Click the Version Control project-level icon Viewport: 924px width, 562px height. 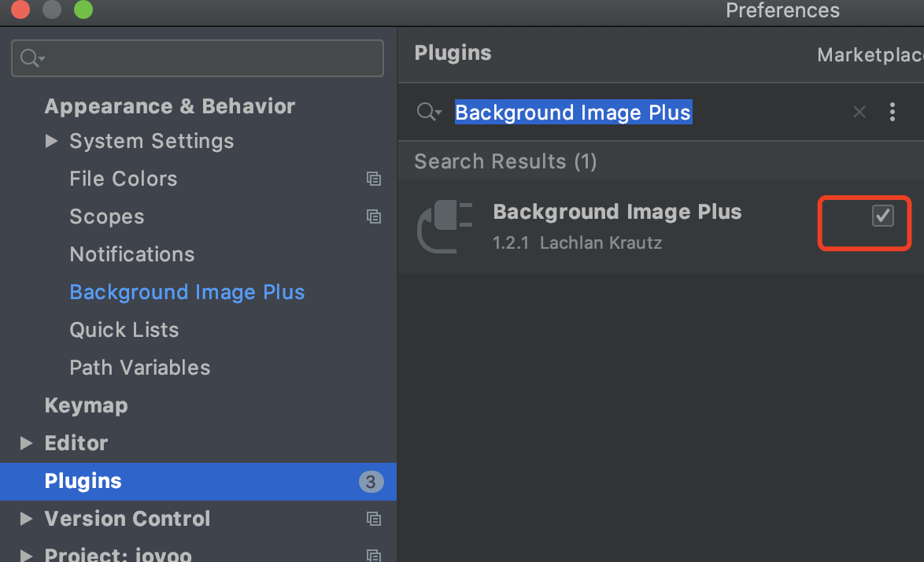coord(374,519)
